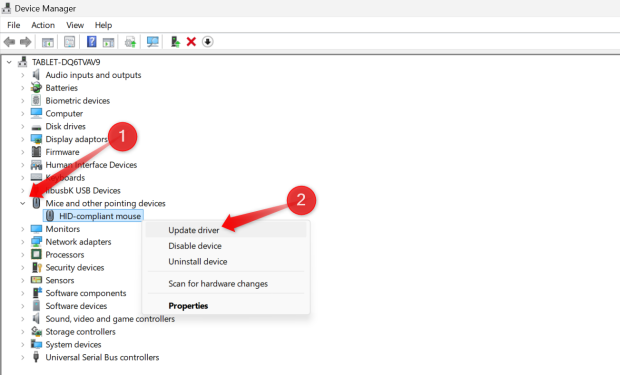Choose Uninstall device from context menu
The image size is (620, 375).
tap(226, 261)
